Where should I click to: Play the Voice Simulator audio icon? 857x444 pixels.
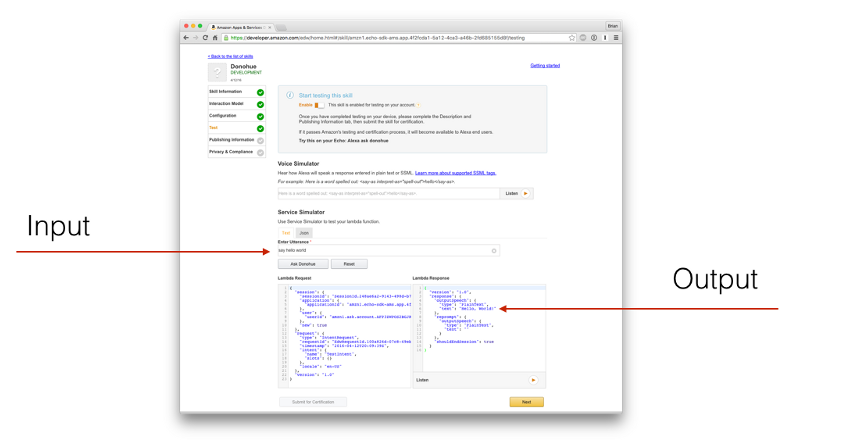[525, 194]
